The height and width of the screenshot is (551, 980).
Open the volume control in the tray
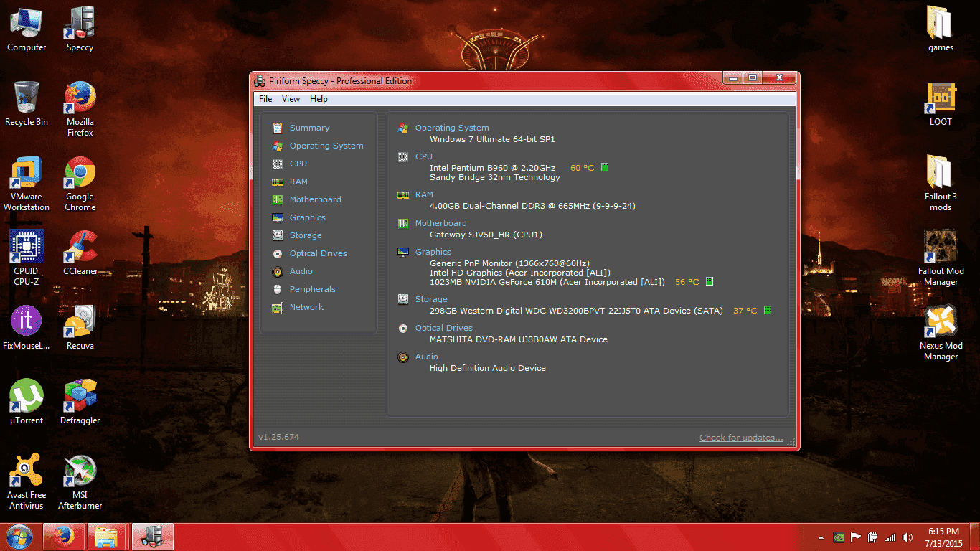[x=908, y=537]
